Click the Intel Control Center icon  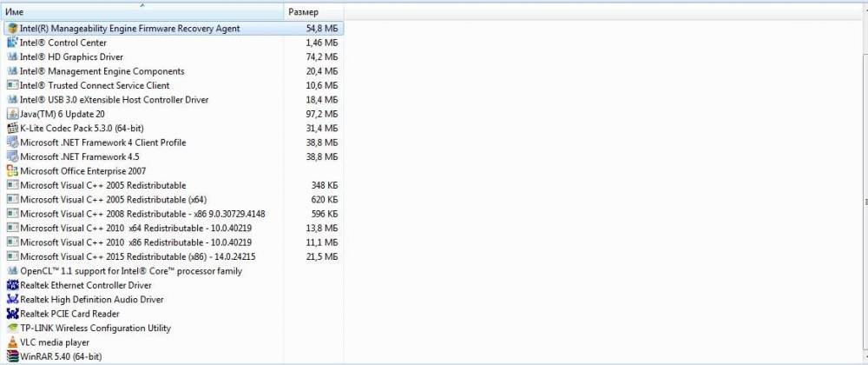tap(12, 43)
